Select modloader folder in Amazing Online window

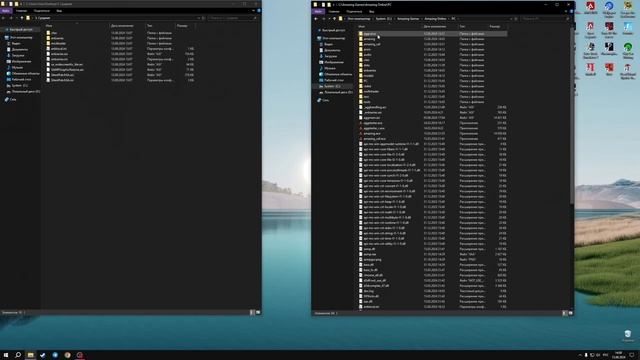coord(371,91)
